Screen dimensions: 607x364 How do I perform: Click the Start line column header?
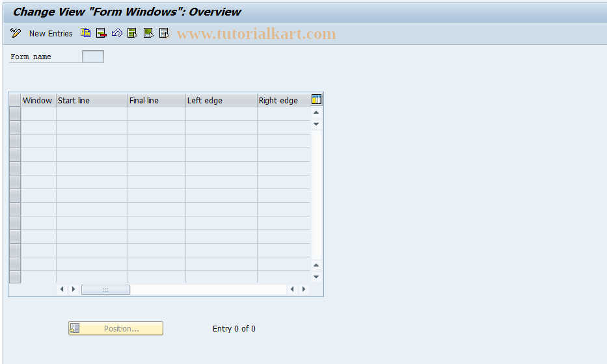pyautogui.click(x=92, y=100)
